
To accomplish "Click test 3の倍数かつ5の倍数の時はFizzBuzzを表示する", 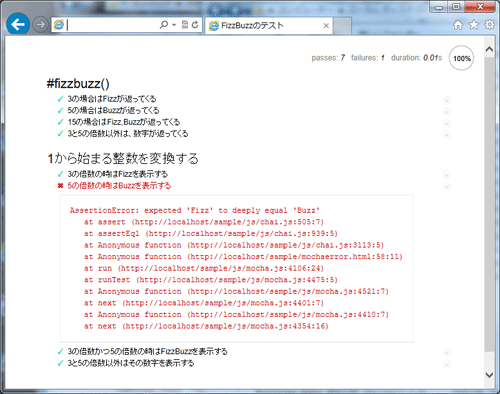I will click(x=147, y=351).
